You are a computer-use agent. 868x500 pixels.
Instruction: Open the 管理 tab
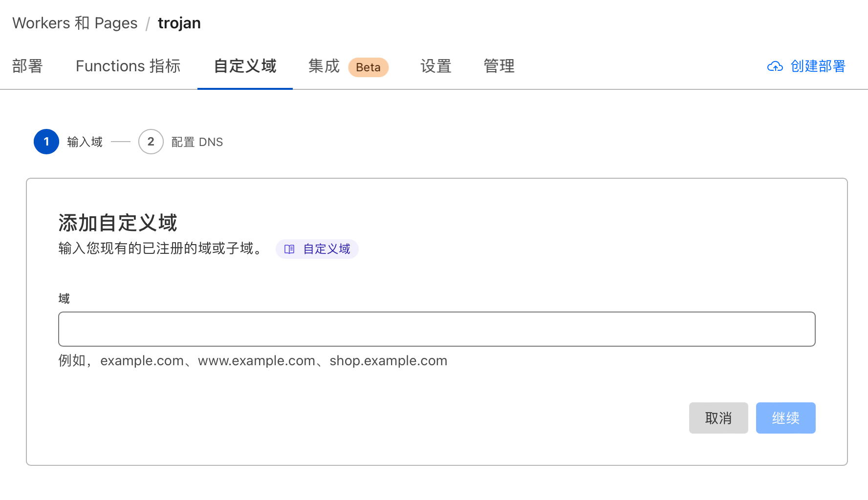pos(499,66)
